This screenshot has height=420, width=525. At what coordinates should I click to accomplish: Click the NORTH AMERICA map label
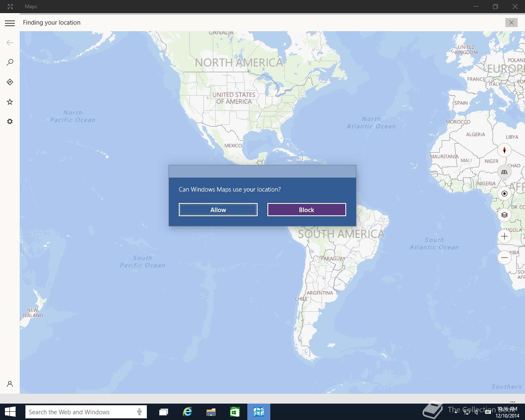[x=239, y=62]
